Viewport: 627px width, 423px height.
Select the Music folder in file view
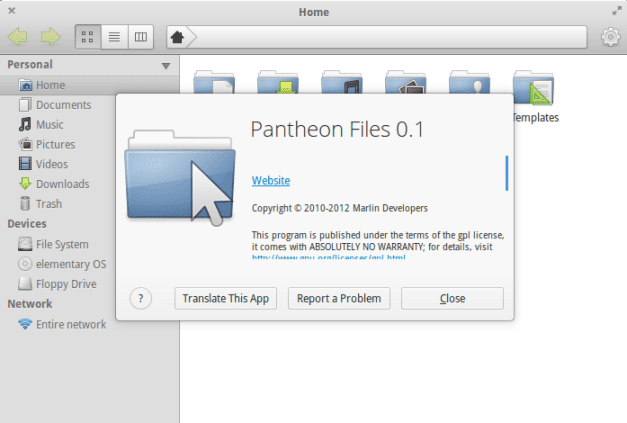tap(342, 82)
